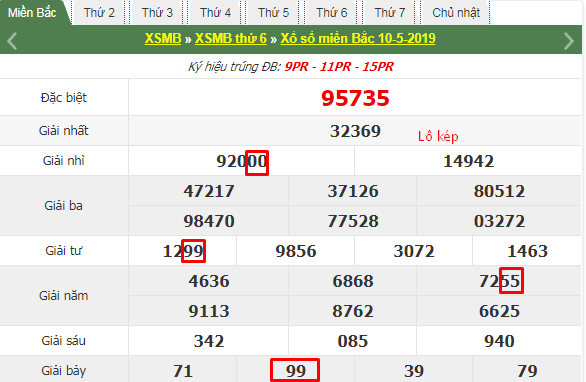Follow the XSMB breadcrumb link
This screenshot has width=586, height=382.
(163, 38)
